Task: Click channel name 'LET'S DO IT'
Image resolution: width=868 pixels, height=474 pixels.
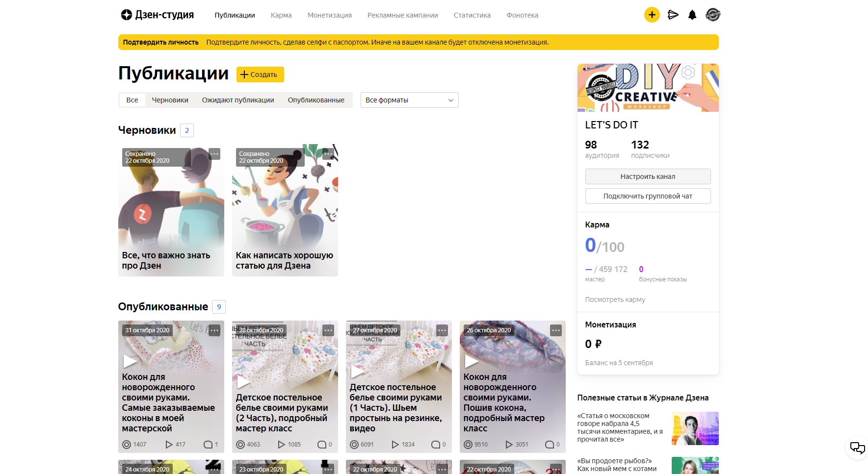Action: coord(611,125)
